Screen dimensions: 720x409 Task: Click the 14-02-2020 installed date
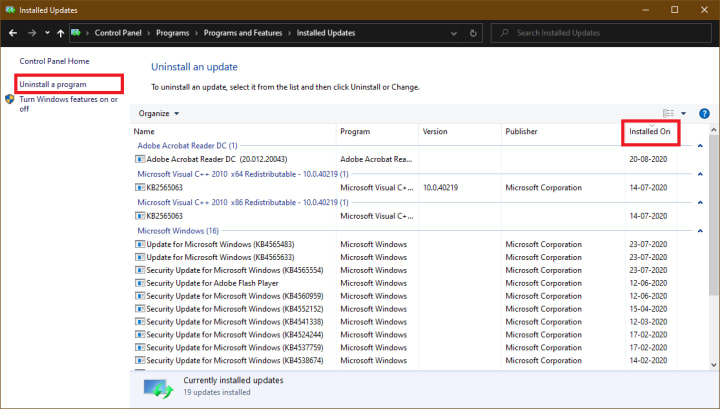(x=648, y=360)
